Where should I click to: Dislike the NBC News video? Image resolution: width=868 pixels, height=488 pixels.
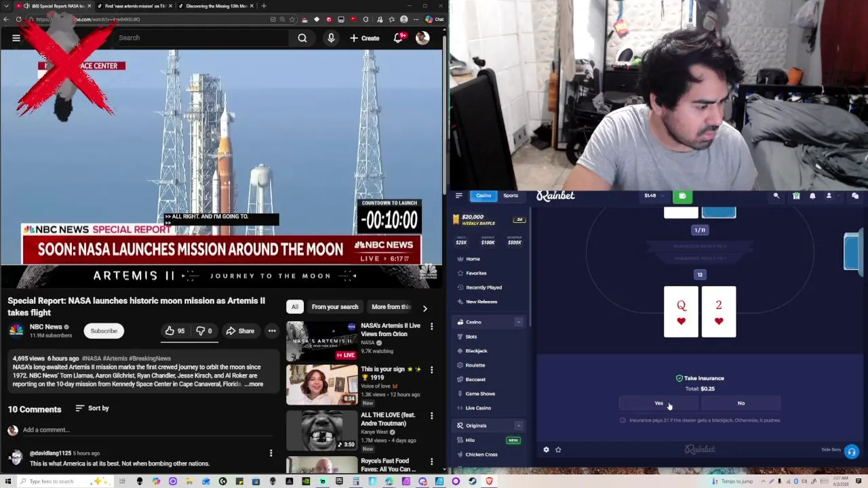point(204,331)
